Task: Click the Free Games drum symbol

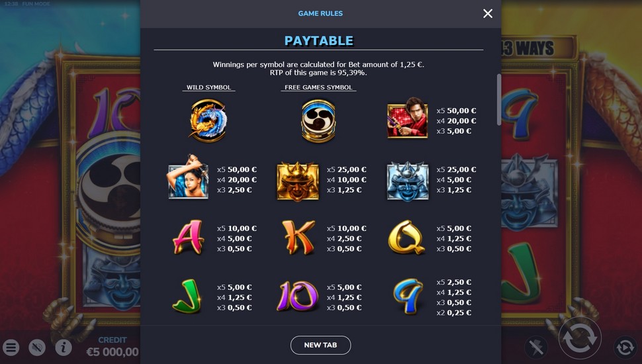Action: pos(318,121)
